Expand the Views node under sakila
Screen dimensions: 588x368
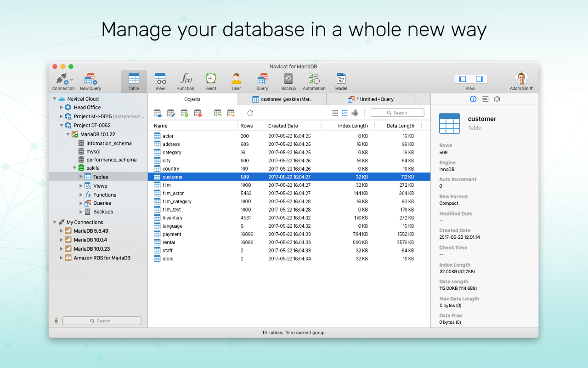click(81, 186)
